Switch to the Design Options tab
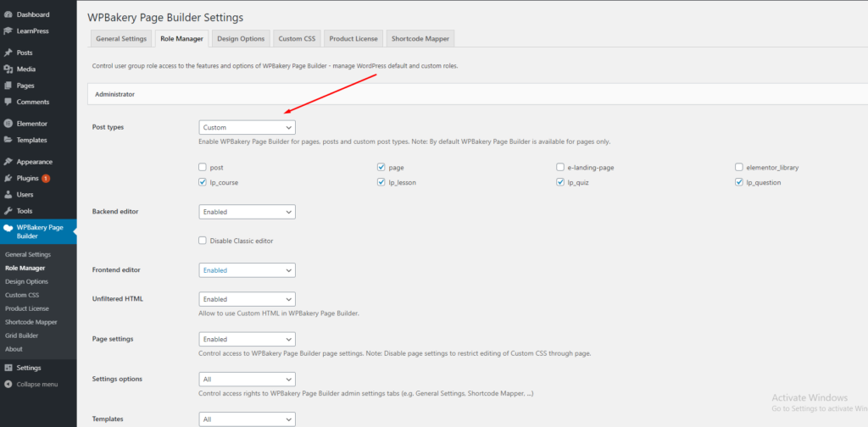This screenshot has width=868, height=427. [x=241, y=38]
